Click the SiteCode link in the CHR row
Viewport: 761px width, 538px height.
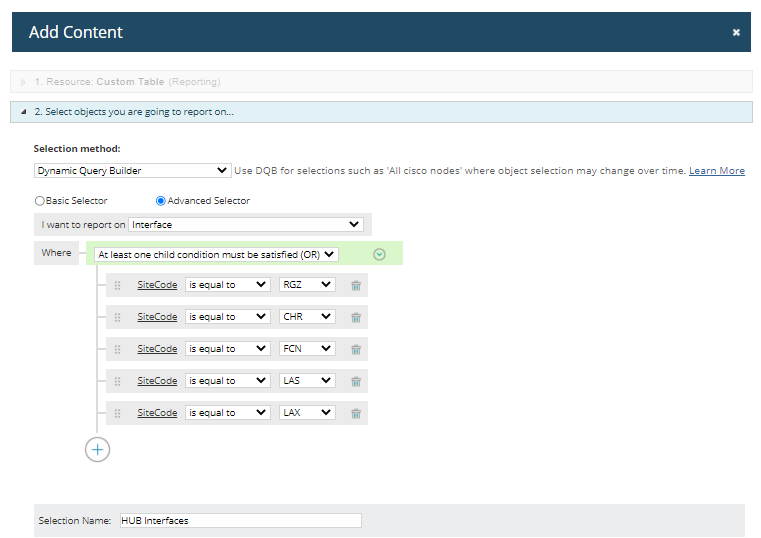[x=157, y=317]
